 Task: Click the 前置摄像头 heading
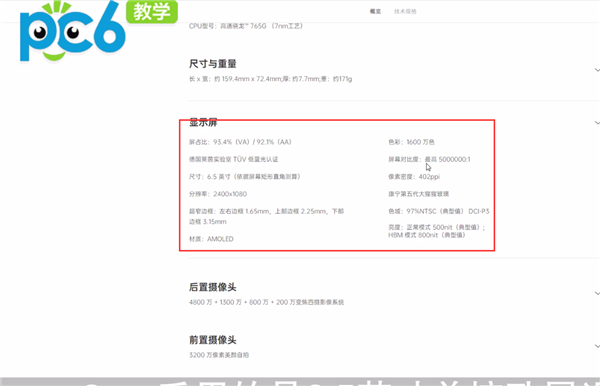pos(213,340)
